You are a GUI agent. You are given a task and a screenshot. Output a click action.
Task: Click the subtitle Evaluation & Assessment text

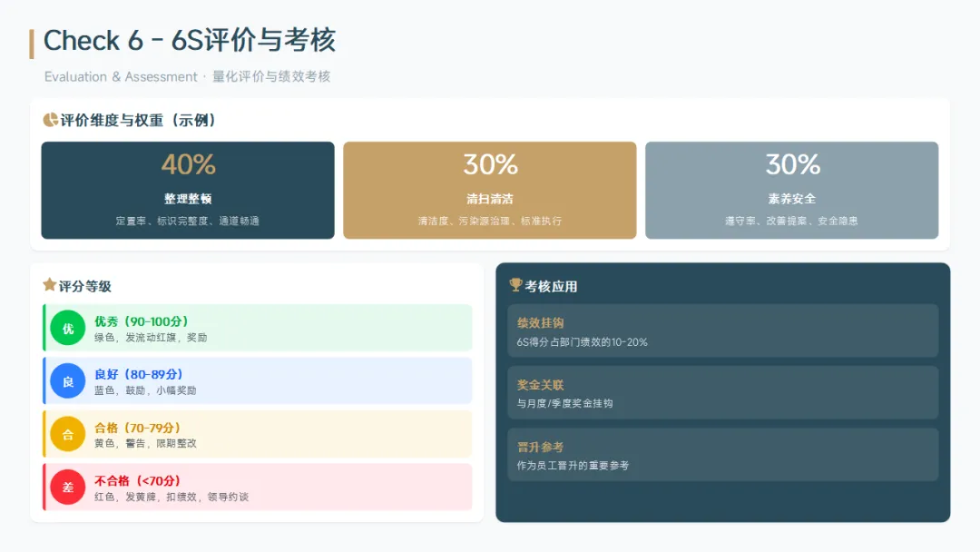121,77
